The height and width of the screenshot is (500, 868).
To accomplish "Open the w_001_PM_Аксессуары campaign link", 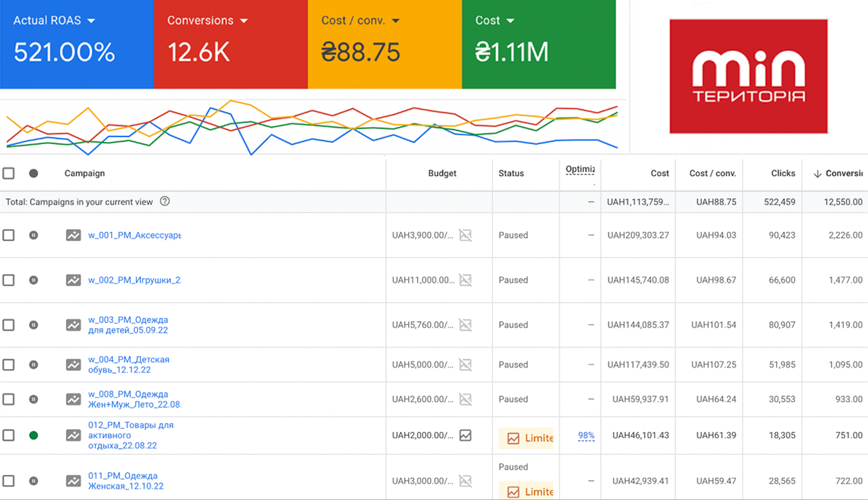I will click(x=134, y=235).
